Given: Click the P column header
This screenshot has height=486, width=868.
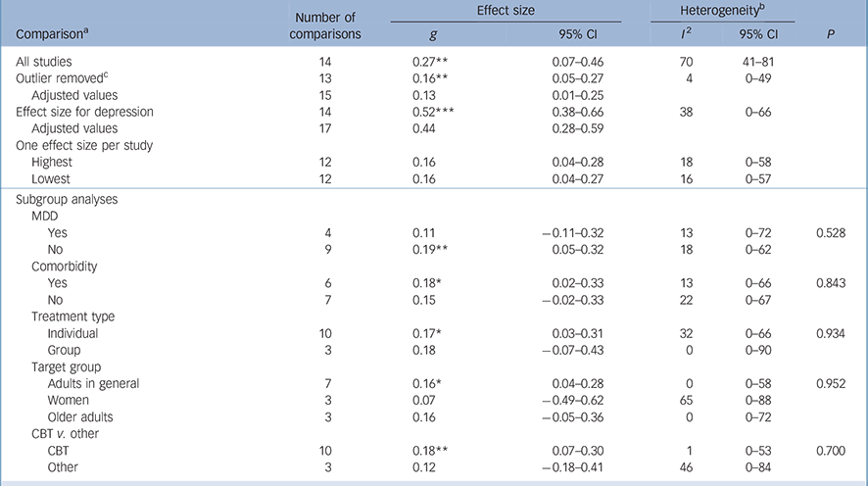Looking at the screenshot, I should coord(835,32).
